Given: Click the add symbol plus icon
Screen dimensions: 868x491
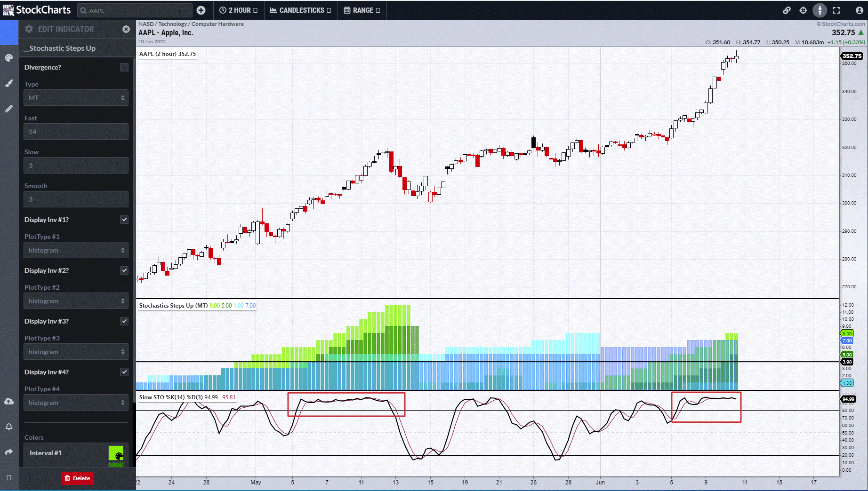Looking at the screenshot, I should point(201,10).
